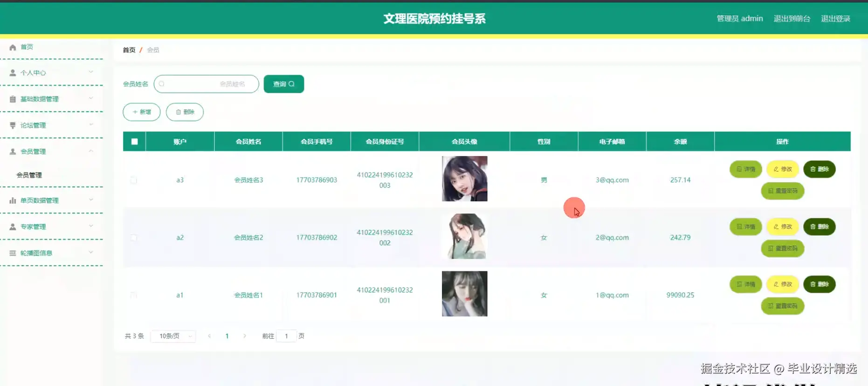Open the 会员管理 submenu item
Image resolution: width=868 pixels, height=386 pixels.
tap(29, 175)
